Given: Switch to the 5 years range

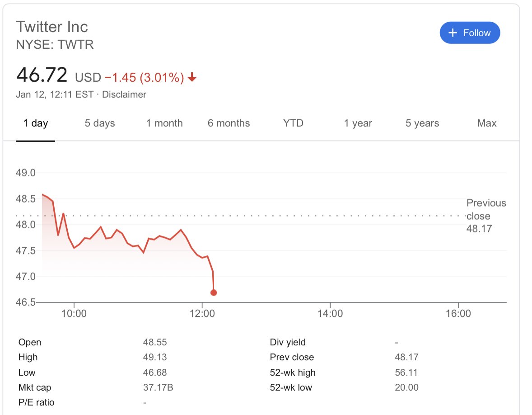Looking at the screenshot, I should 422,123.
